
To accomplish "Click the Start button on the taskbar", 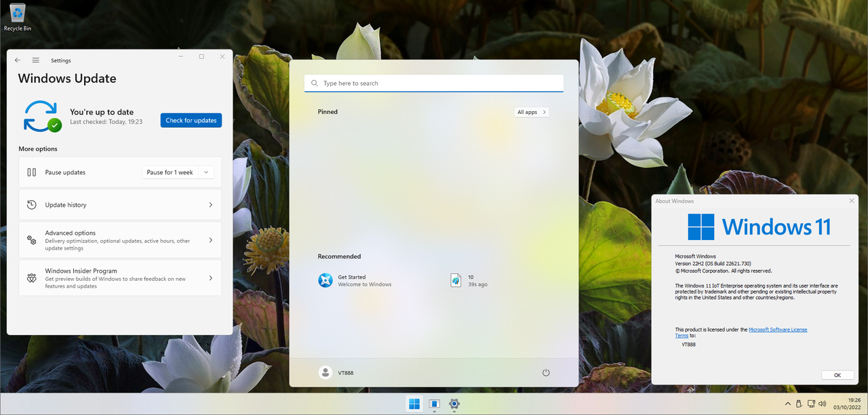I will point(414,404).
